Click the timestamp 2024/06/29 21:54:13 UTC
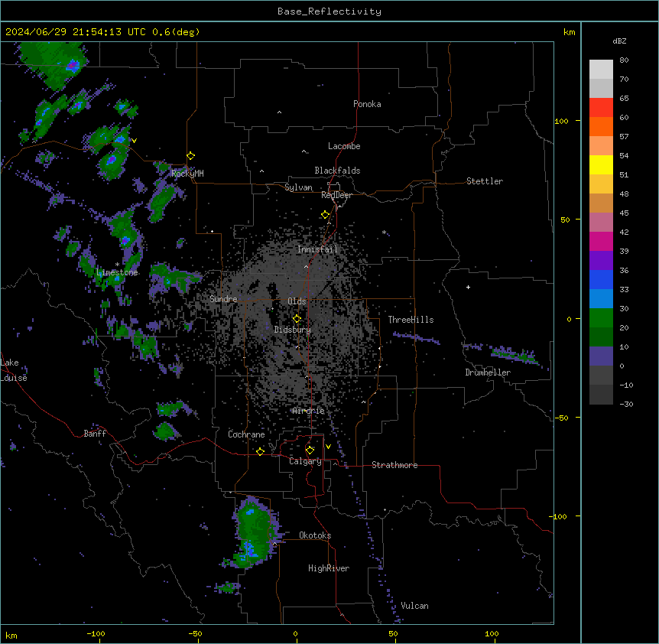Image resolution: width=659 pixels, height=644 pixels. click(x=76, y=32)
